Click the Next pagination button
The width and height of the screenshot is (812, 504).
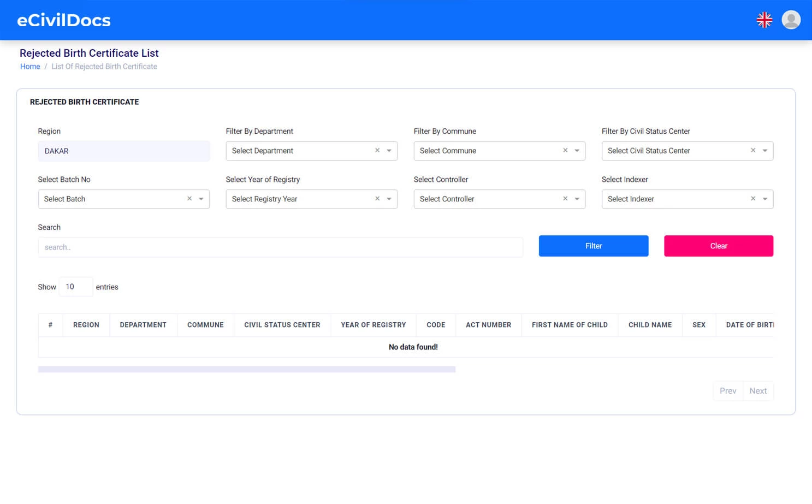coord(757,391)
